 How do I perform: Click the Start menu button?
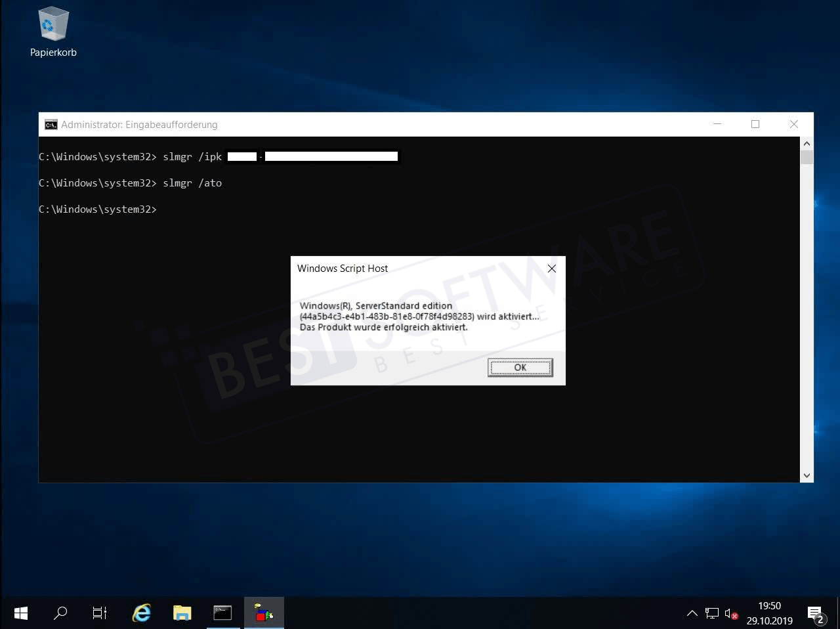pos(20,613)
